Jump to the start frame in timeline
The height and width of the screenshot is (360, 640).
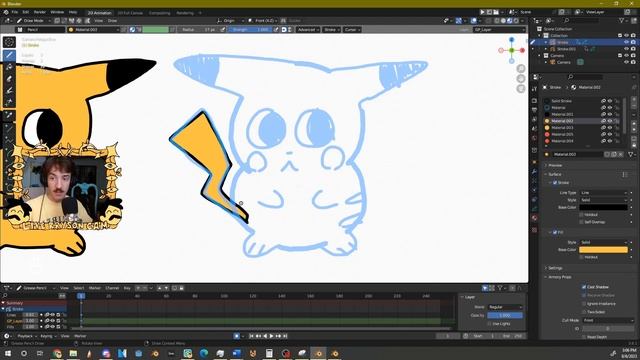point(251,336)
